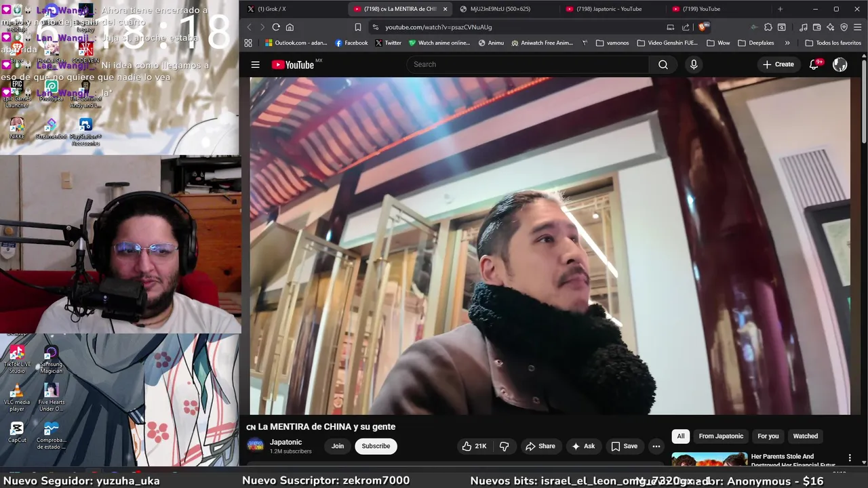Image resolution: width=868 pixels, height=488 pixels.
Task: Open NIKKE desktop shortcut
Action: [x=17, y=129]
